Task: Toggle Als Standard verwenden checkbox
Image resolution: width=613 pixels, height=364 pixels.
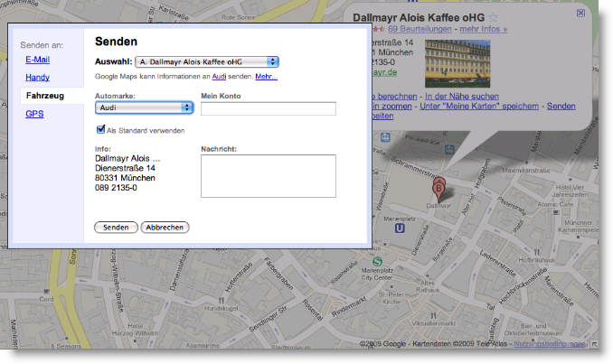Action: 101,129
